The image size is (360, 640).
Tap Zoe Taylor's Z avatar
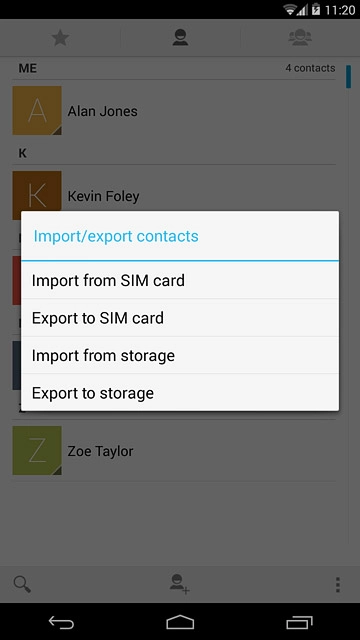coord(37,451)
